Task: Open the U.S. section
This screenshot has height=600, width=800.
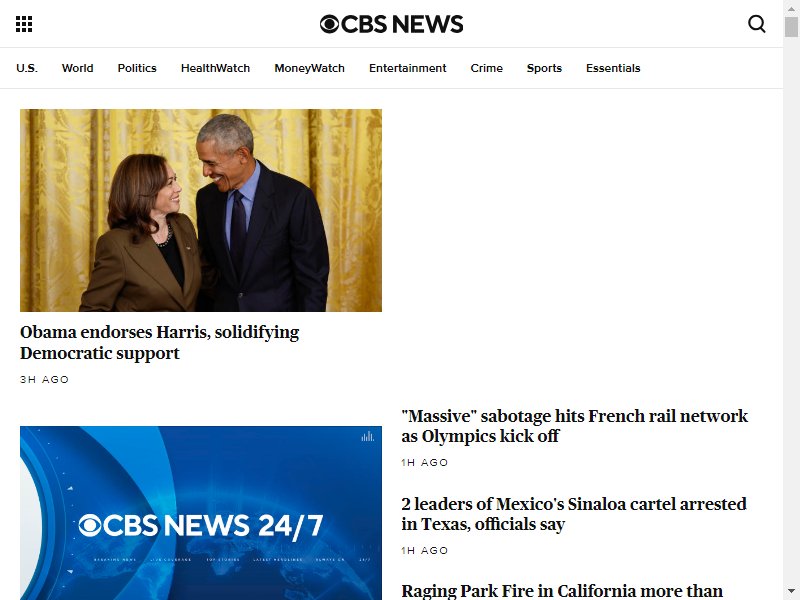Action: pyautogui.click(x=27, y=68)
